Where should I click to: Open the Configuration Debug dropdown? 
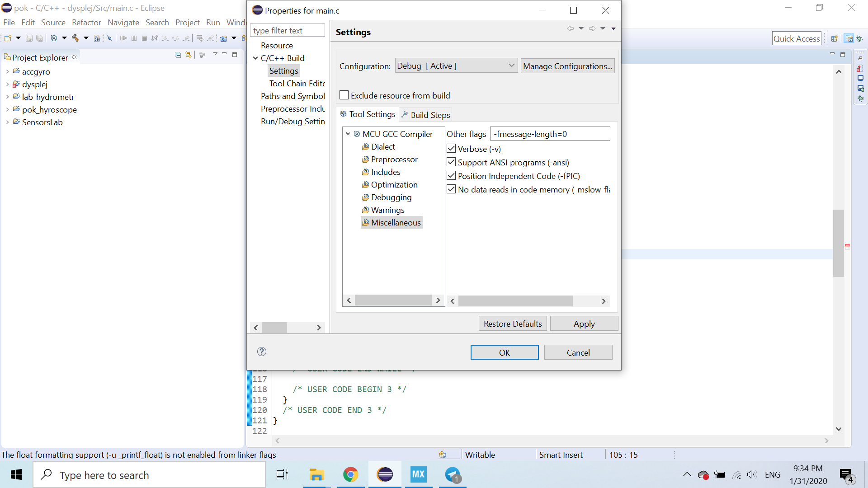pyautogui.click(x=456, y=66)
